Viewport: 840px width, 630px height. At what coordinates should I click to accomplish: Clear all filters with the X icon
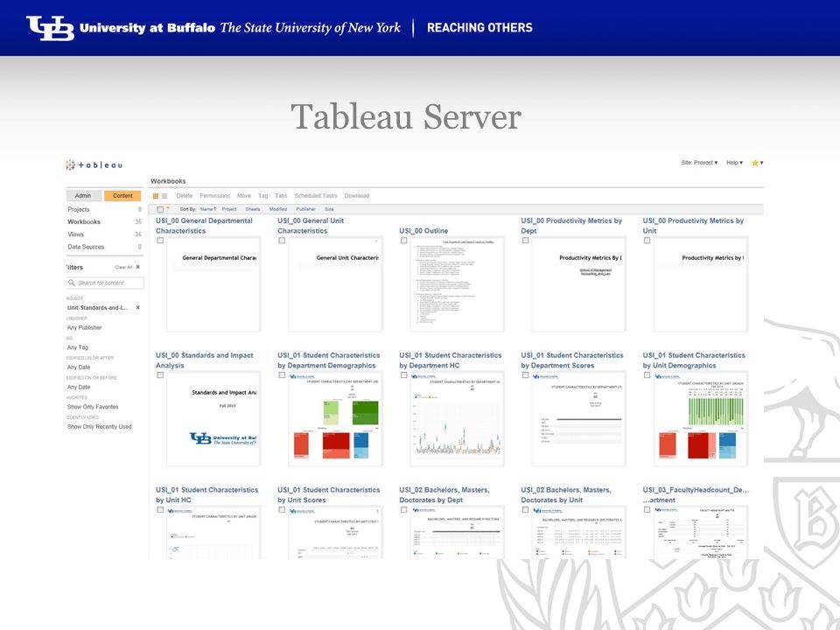coord(137,267)
